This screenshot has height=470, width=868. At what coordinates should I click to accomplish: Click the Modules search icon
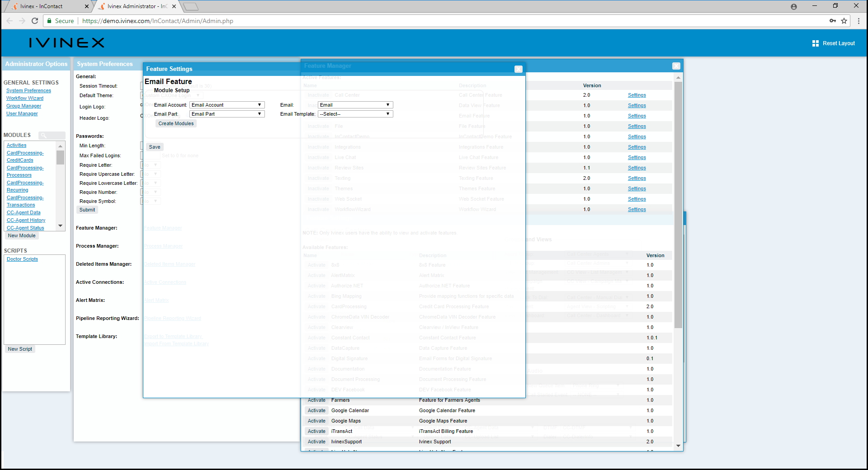click(44, 135)
